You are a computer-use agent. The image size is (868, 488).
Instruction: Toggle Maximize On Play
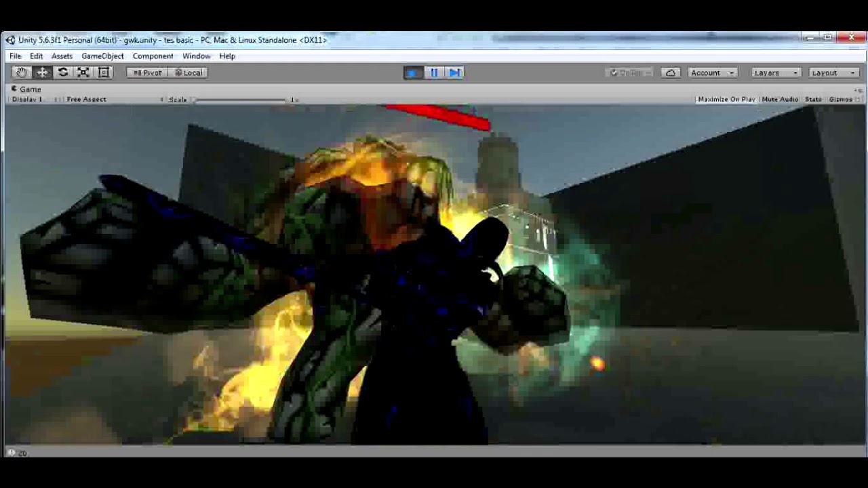tap(726, 100)
